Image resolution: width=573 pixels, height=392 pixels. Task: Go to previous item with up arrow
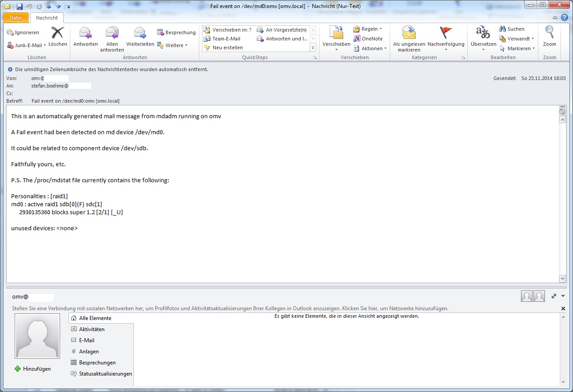(49, 6)
